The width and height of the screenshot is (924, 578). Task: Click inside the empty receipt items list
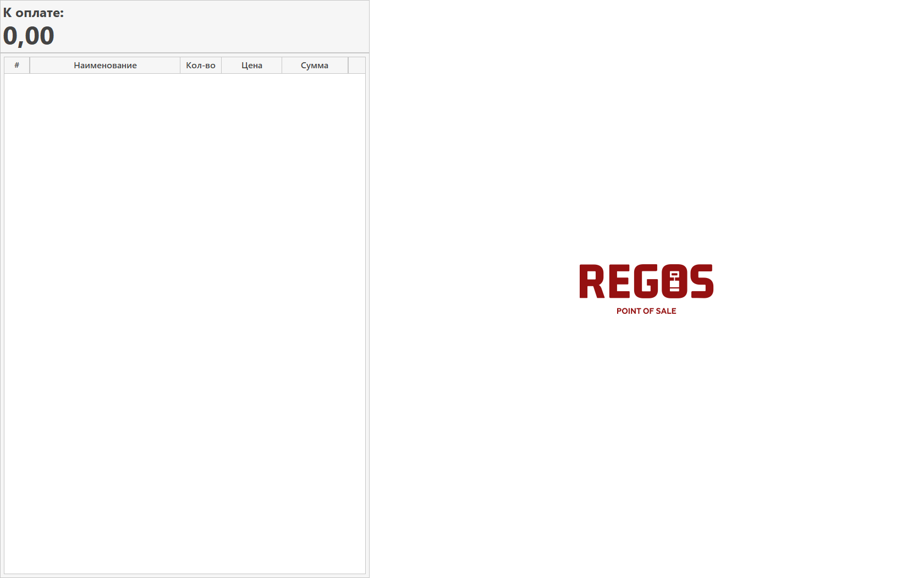(184, 319)
